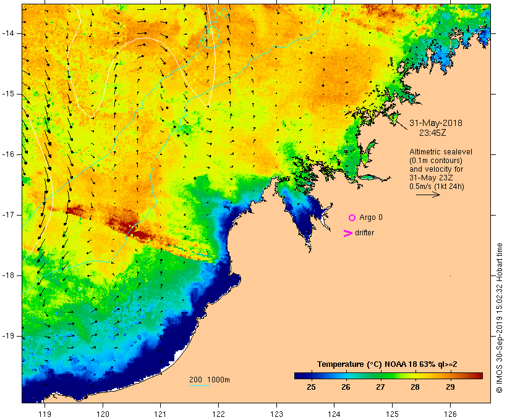This screenshot has width=507, height=420.
Task: Click the -19 latitude axis label
Action: click(x=8, y=336)
